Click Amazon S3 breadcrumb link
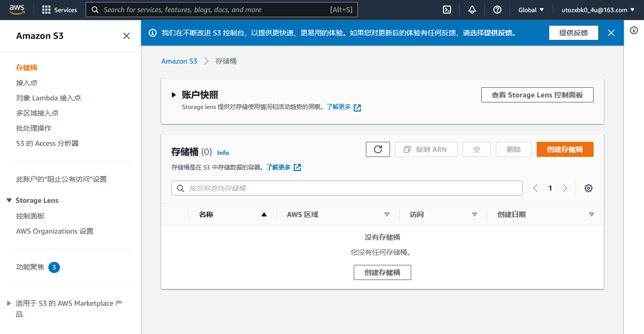The width and height of the screenshot is (644, 334). tap(179, 61)
